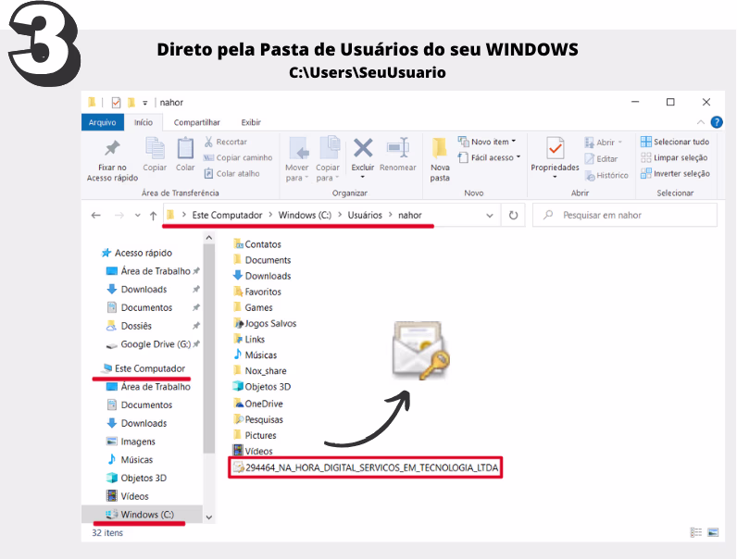Viewport: 737px width, 560px height.
Task: Click Copiar caminho command
Action: (x=238, y=157)
